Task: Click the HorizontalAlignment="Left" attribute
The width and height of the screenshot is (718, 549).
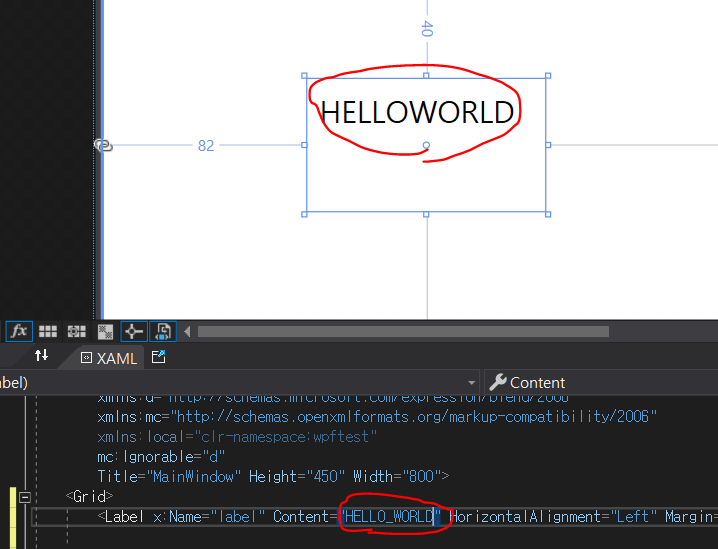Action: (553, 517)
